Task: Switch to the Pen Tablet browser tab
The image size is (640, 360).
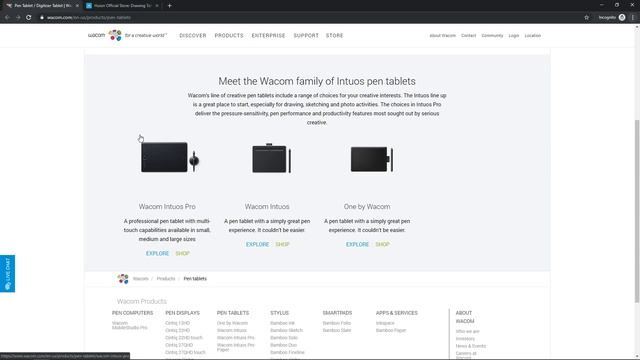Action: pyautogui.click(x=41, y=6)
